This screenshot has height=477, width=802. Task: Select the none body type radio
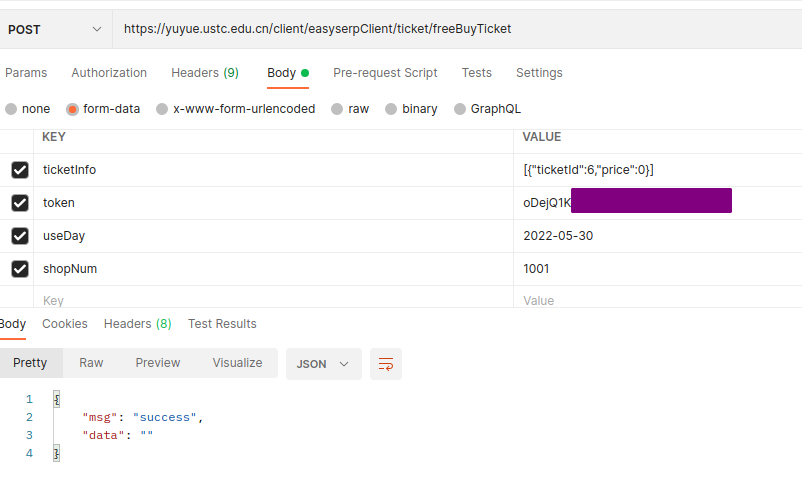12,109
